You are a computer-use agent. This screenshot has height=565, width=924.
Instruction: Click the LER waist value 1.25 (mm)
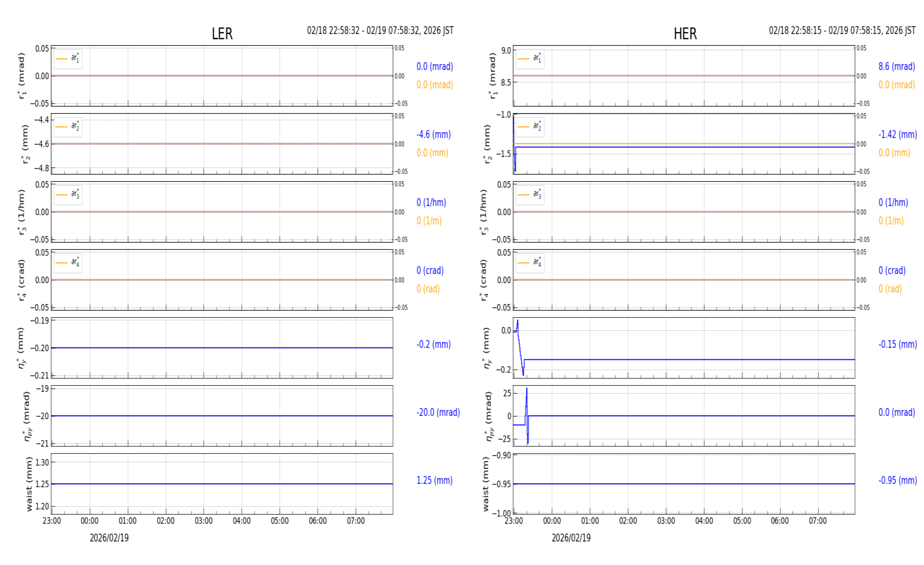(435, 481)
